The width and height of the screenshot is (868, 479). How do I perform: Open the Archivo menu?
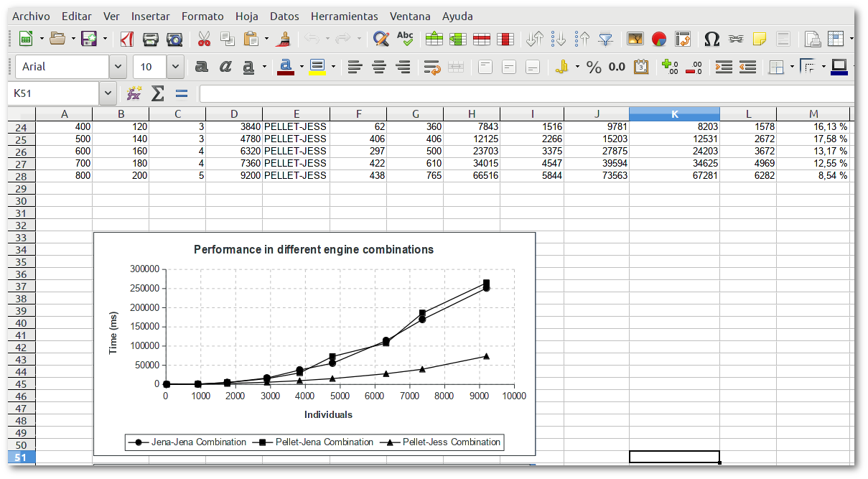coord(32,16)
